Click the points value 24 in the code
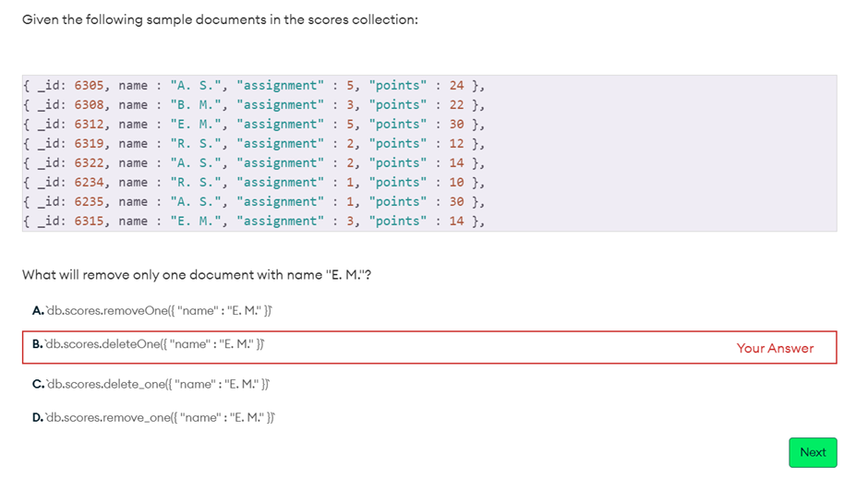Screen dimensions: 868x479 coord(457,86)
